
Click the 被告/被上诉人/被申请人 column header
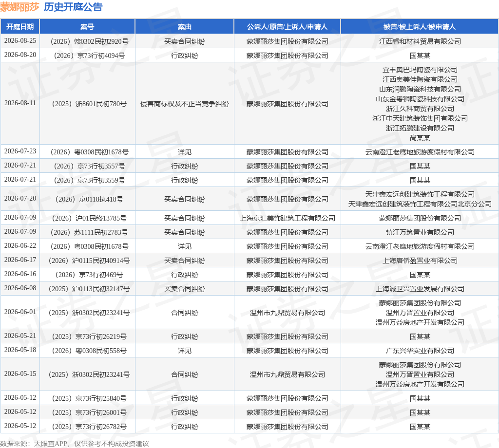420,27
